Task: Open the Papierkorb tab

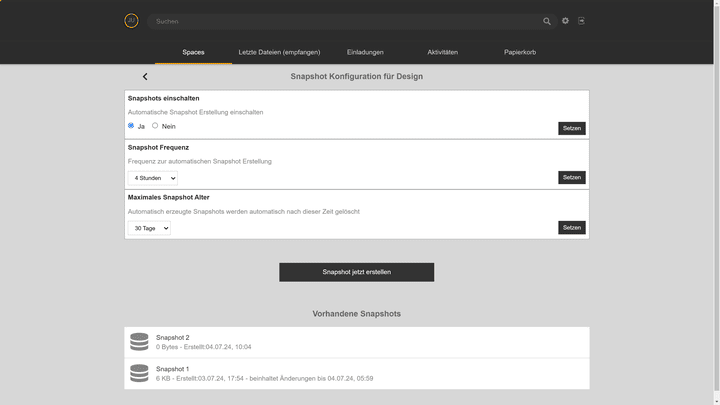Action: (520, 52)
